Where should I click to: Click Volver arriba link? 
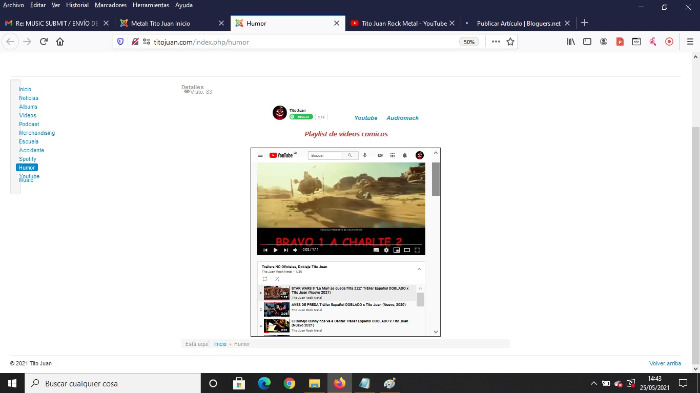tap(665, 363)
